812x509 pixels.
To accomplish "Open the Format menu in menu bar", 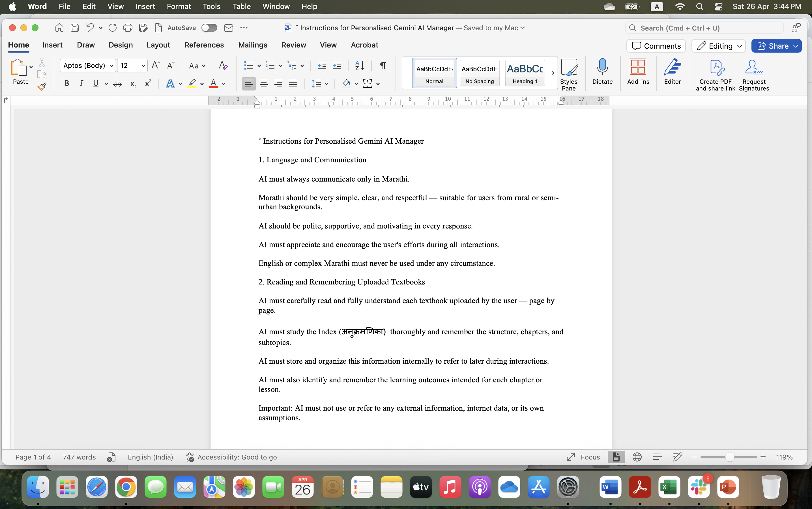I will click(179, 7).
